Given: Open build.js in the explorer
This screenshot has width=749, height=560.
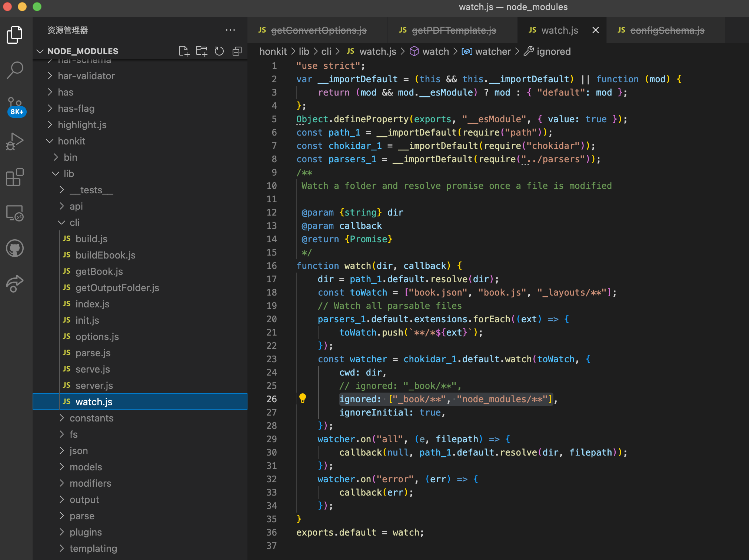Looking at the screenshot, I should 140,239.
